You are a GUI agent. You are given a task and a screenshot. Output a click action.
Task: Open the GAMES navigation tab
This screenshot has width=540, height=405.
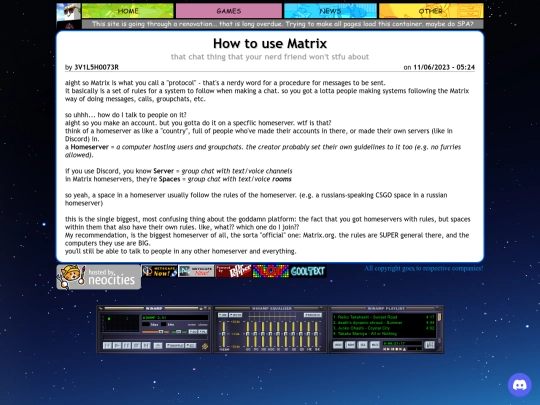229,11
